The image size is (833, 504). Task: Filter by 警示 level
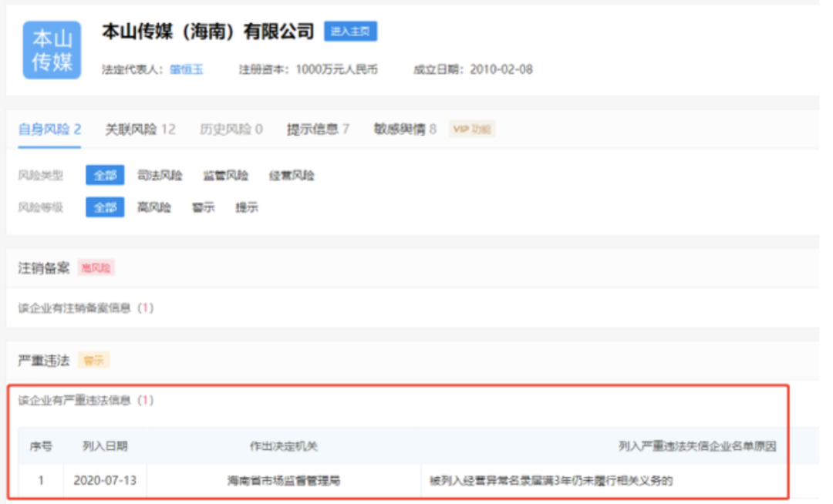point(203,207)
